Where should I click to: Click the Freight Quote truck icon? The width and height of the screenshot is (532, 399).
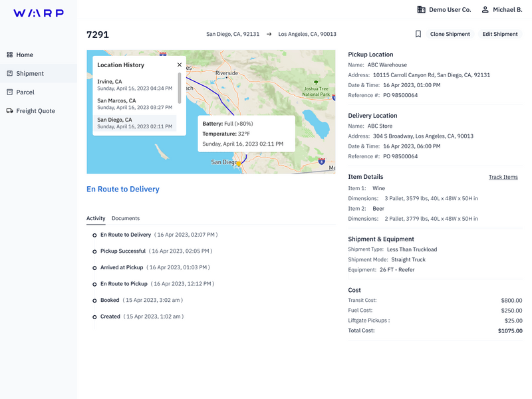pyautogui.click(x=9, y=111)
